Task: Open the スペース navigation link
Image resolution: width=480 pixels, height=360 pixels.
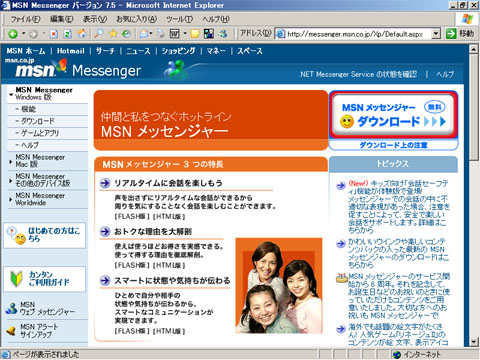Action: (x=250, y=51)
